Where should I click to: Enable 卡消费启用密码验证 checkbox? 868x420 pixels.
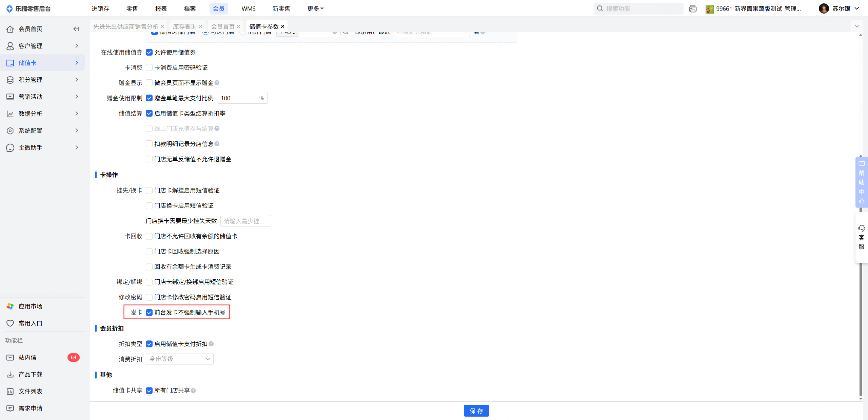coord(149,67)
